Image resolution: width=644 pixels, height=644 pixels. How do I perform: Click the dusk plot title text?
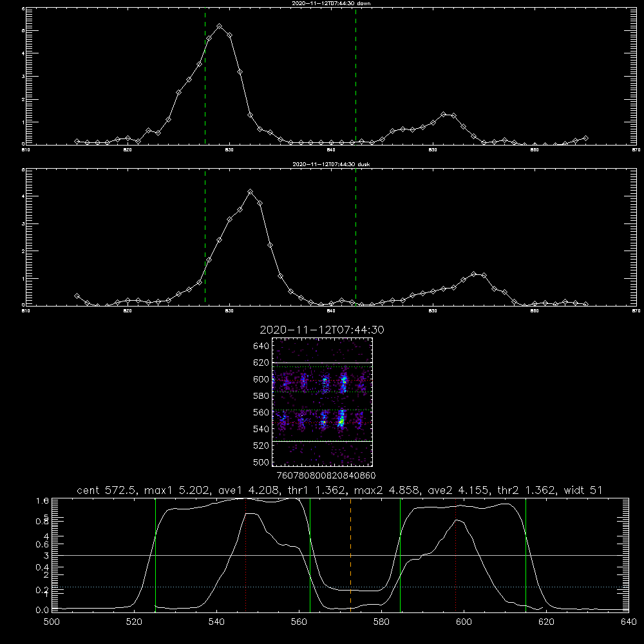click(x=331, y=164)
